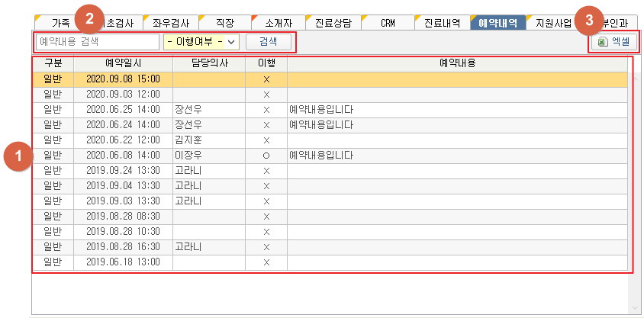This screenshot has height=318, width=644.
Task: Click the X mark in the 2020.06.22 row
Action: click(x=266, y=140)
